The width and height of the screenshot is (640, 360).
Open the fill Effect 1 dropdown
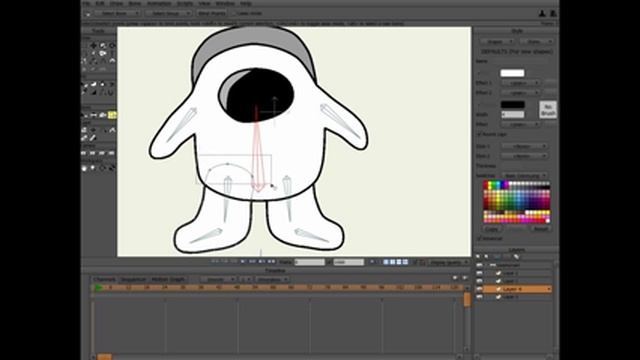click(x=520, y=83)
